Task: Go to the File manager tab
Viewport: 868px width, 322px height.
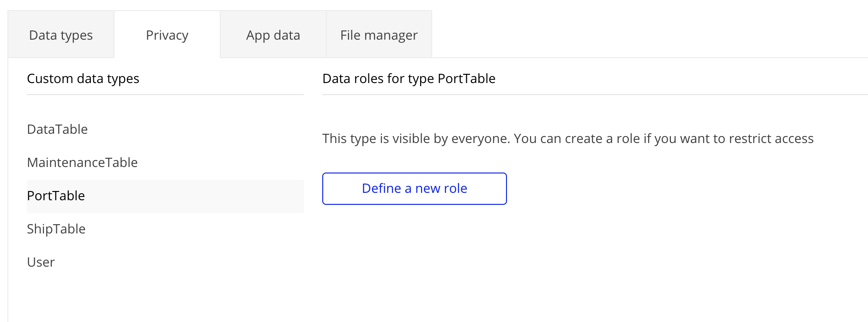Action: (379, 35)
